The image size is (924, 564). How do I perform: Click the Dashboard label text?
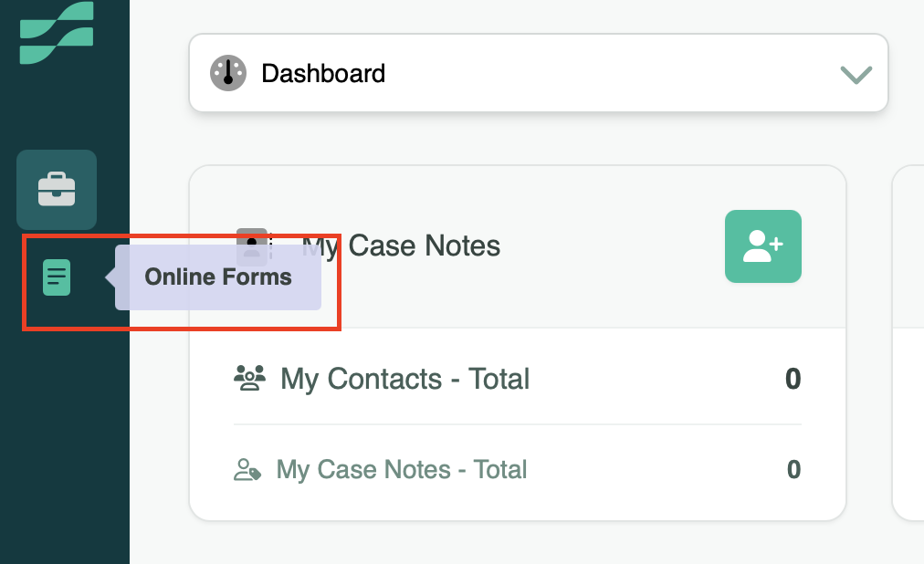click(323, 73)
